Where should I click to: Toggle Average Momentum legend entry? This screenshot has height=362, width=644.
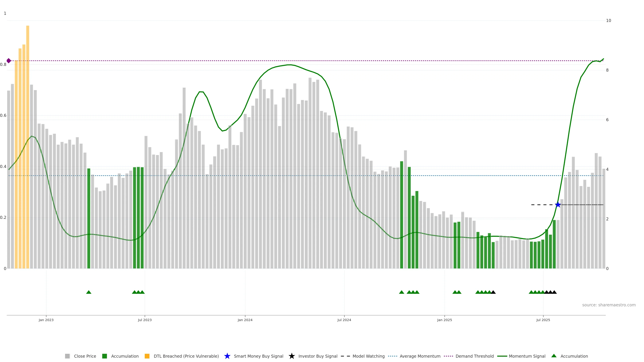point(420,356)
